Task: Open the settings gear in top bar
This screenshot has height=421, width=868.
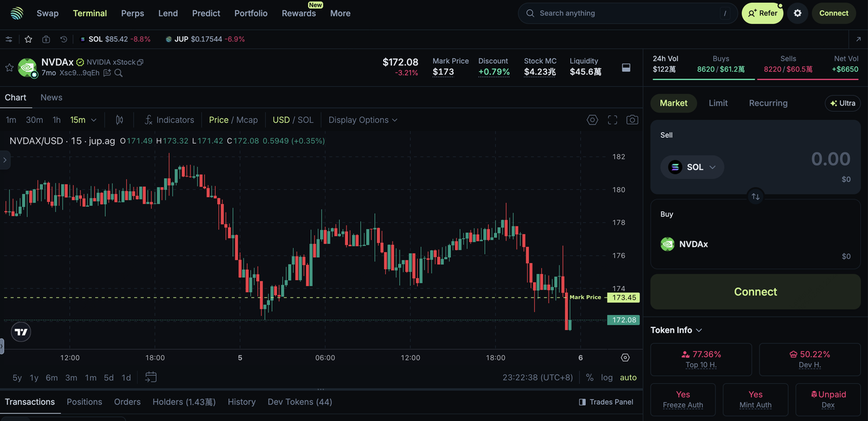Action: tap(797, 13)
